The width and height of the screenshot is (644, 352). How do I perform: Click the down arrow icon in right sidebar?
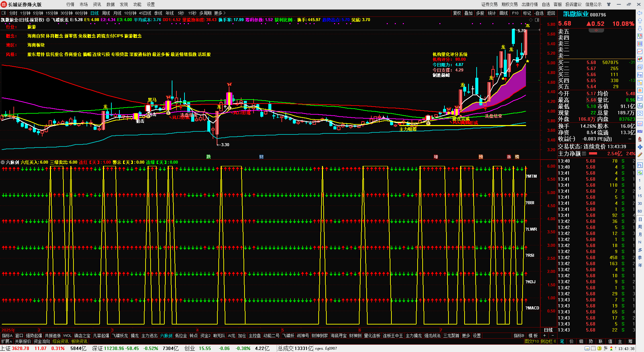(x=640, y=28)
